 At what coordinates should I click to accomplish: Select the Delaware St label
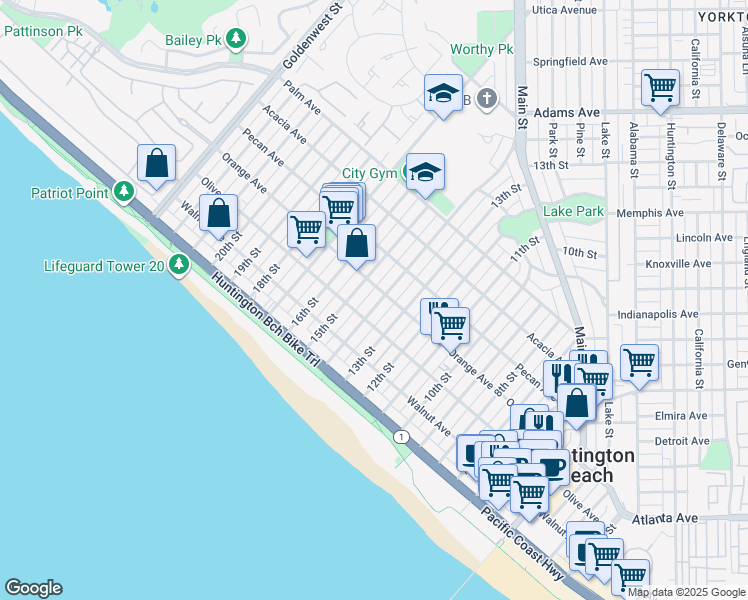coord(721,151)
